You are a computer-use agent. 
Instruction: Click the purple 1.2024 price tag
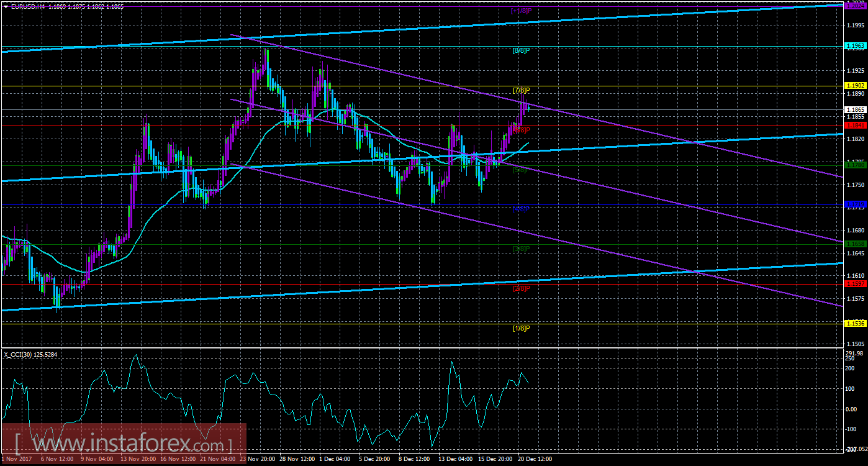tap(856, 5)
